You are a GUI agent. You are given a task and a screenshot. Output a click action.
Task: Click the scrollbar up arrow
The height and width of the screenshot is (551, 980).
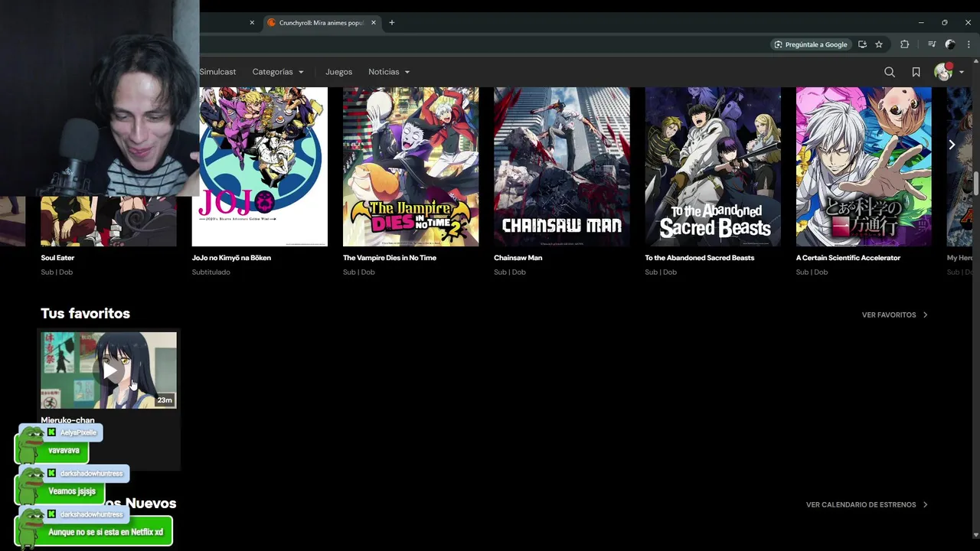975,60
